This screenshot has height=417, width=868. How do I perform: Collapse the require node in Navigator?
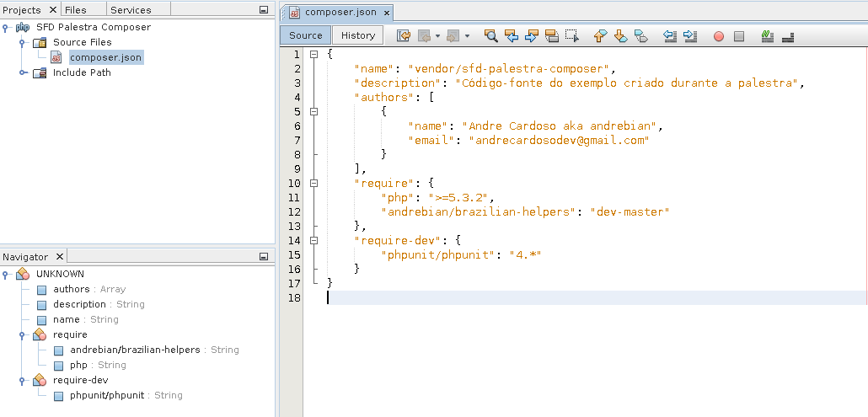coord(22,334)
